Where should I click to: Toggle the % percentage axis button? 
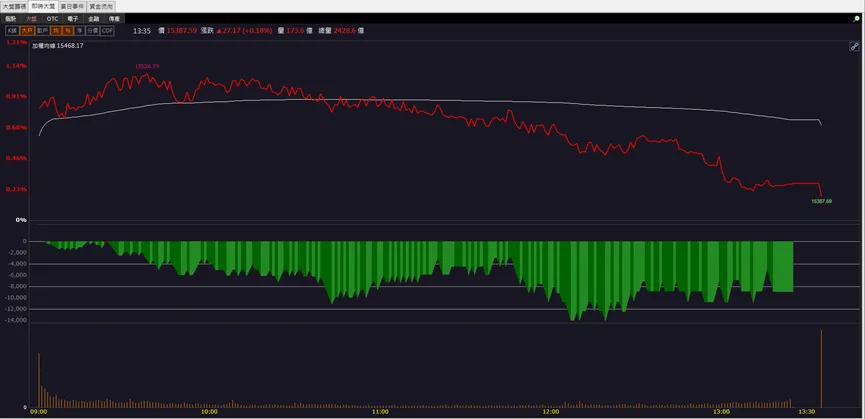pyautogui.click(x=68, y=31)
